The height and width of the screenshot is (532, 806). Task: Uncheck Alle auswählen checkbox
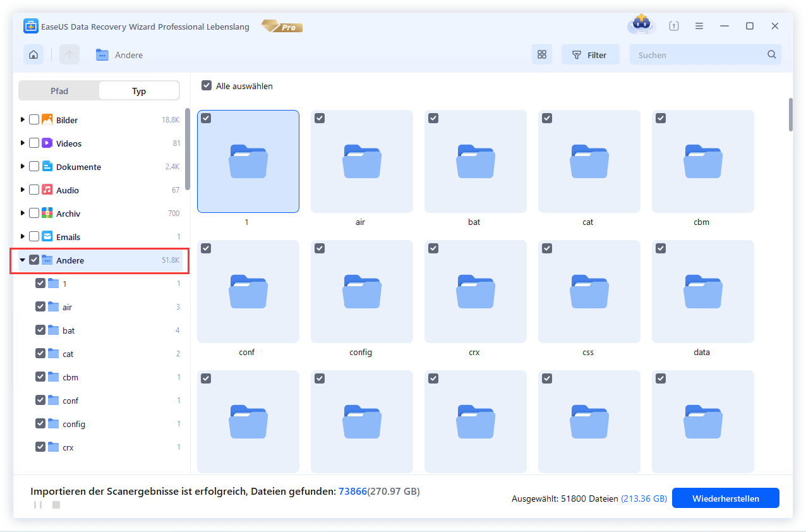coord(207,85)
